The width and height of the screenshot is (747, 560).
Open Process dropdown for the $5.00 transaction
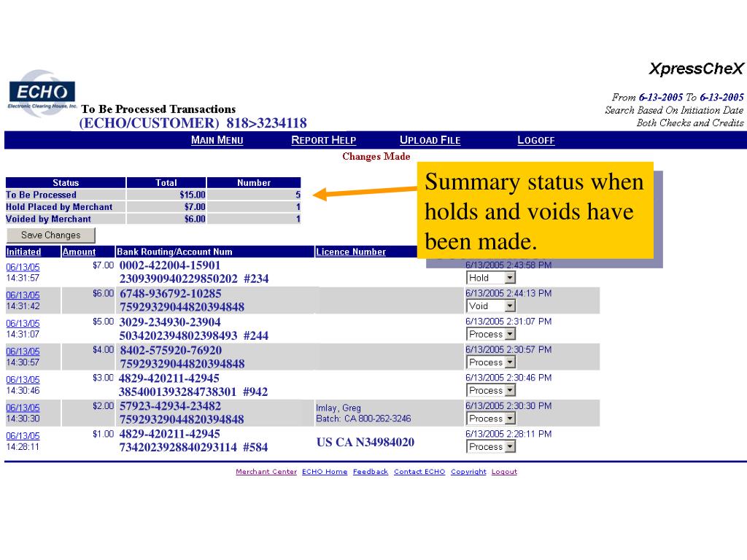click(x=491, y=334)
